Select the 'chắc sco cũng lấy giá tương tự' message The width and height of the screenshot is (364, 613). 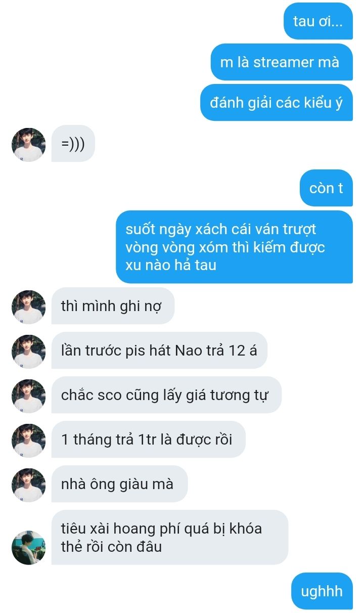(x=166, y=395)
